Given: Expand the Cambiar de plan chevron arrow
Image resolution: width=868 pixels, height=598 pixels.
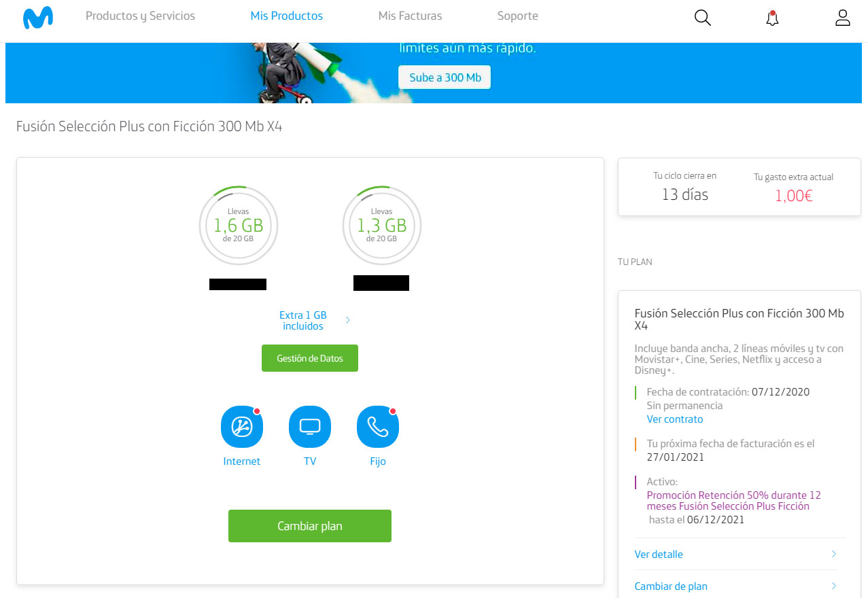Looking at the screenshot, I should pos(834,586).
